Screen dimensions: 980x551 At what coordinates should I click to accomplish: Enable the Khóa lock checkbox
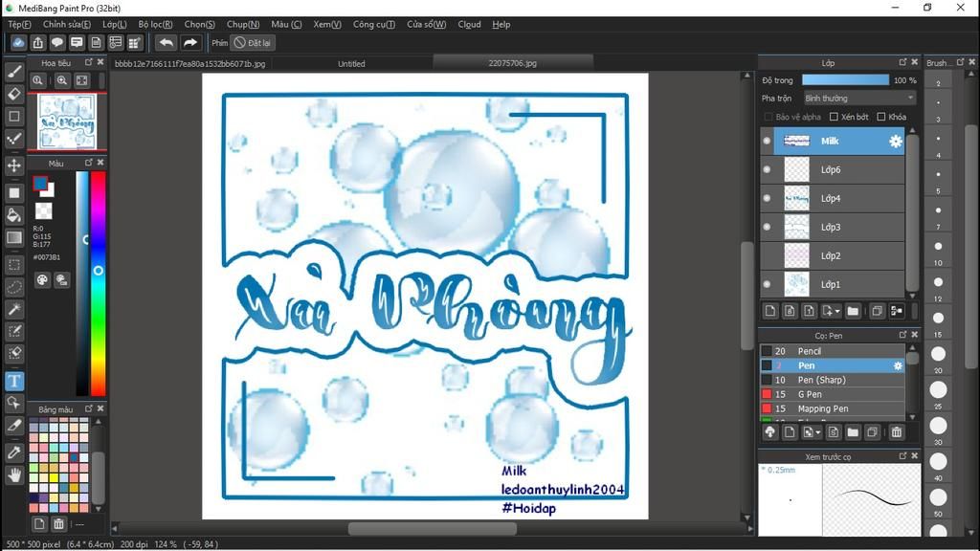pos(881,117)
